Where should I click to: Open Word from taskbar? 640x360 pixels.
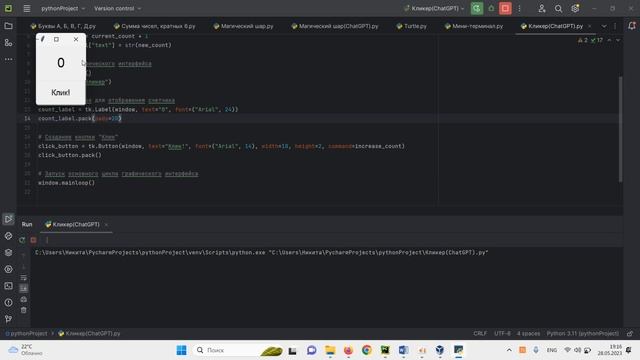(x=403, y=350)
